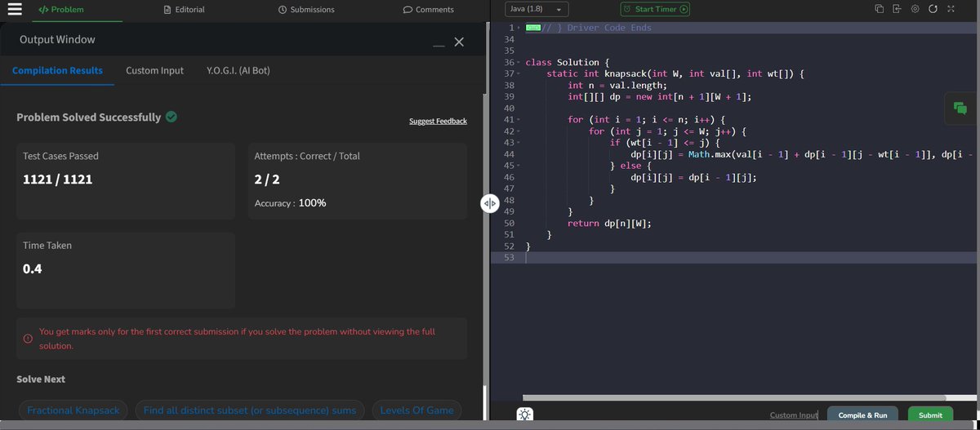980x430 pixels.
Task: Open the Y.O.G.I. (AI Bot) tab
Action: 238,71
